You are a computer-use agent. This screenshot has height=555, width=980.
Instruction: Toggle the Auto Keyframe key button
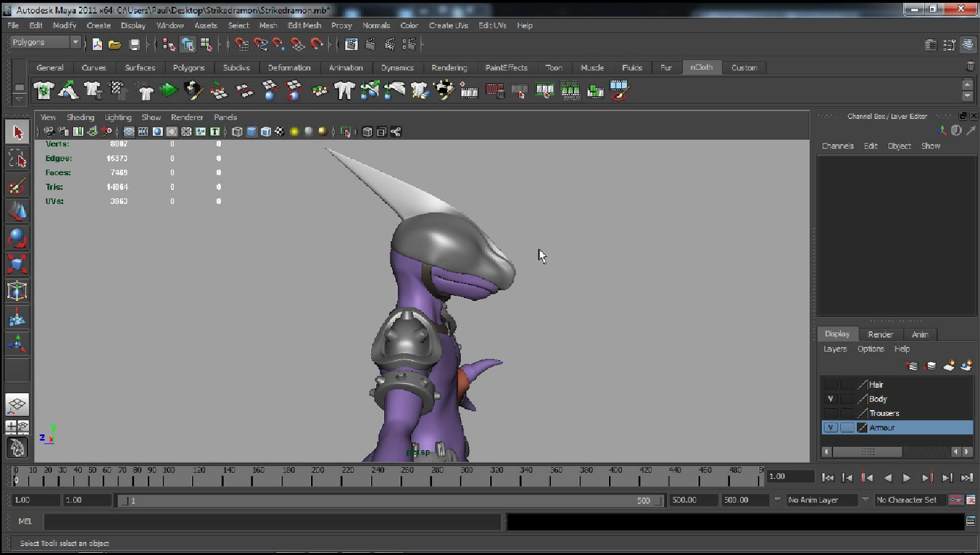click(x=956, y=500)
